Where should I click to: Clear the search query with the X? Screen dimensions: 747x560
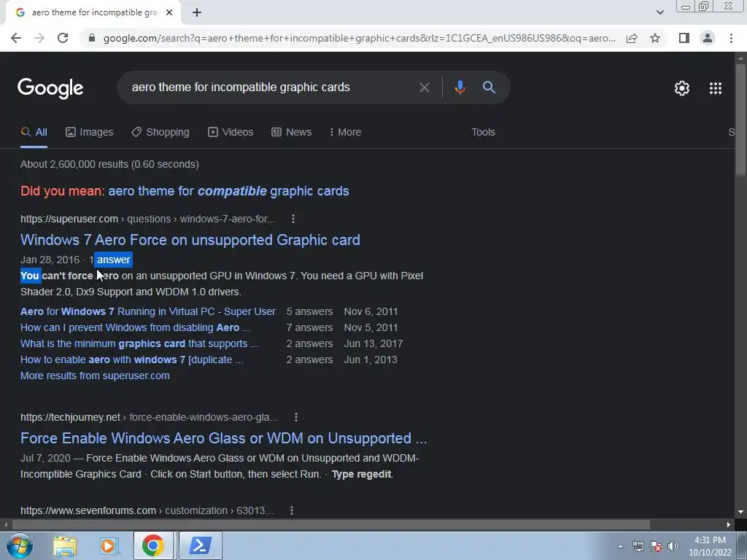coord(424,87)
